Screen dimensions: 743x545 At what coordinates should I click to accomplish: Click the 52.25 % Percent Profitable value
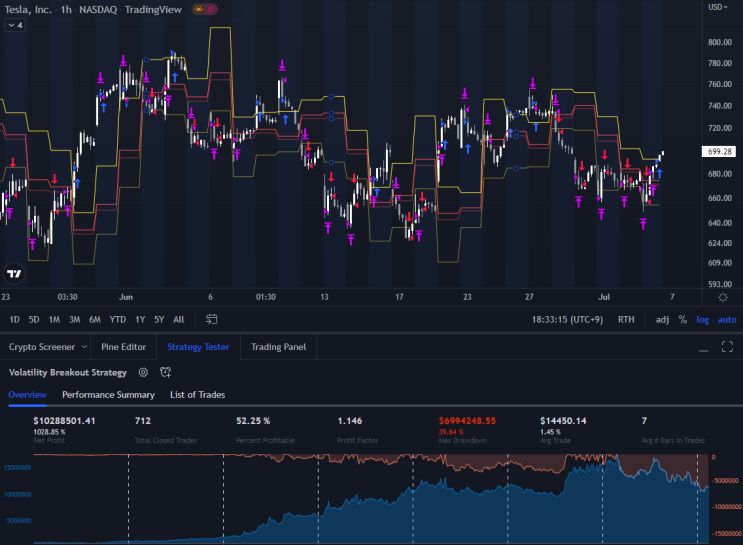point(253,421)
